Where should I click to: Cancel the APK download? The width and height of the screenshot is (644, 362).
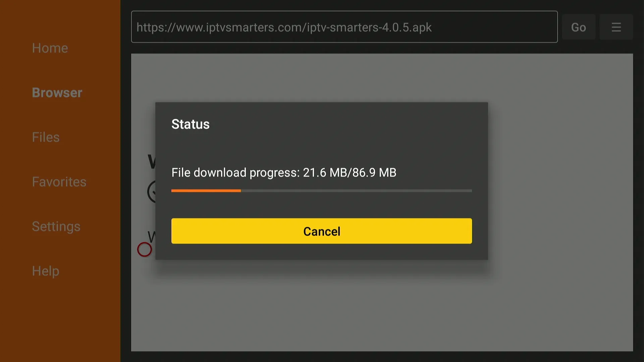321,231
